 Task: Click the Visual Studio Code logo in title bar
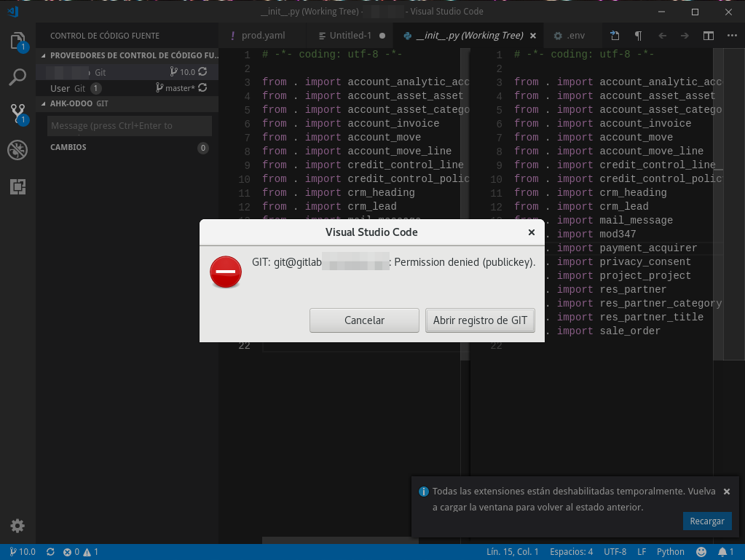[13, 12]
